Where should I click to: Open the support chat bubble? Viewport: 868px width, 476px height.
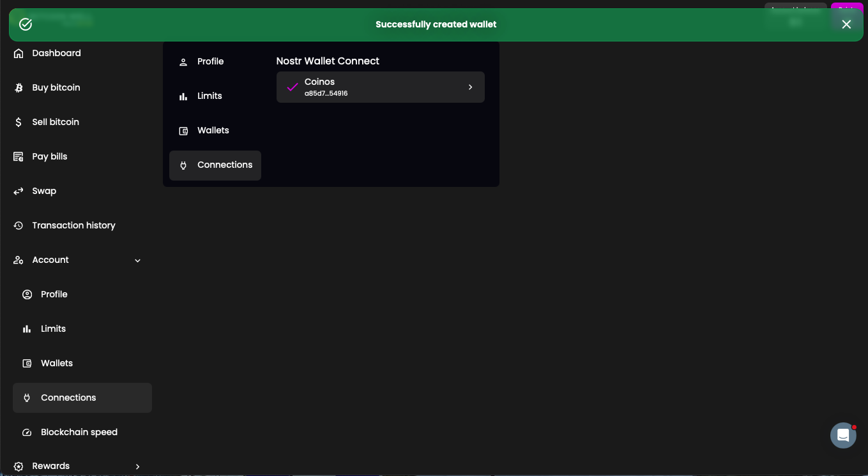(x=842, y=435)
